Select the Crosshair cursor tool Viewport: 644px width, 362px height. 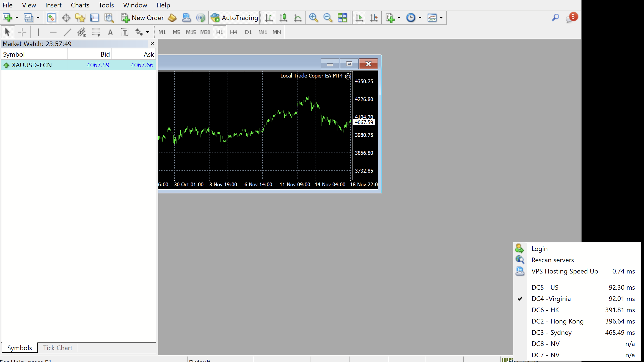22,32
